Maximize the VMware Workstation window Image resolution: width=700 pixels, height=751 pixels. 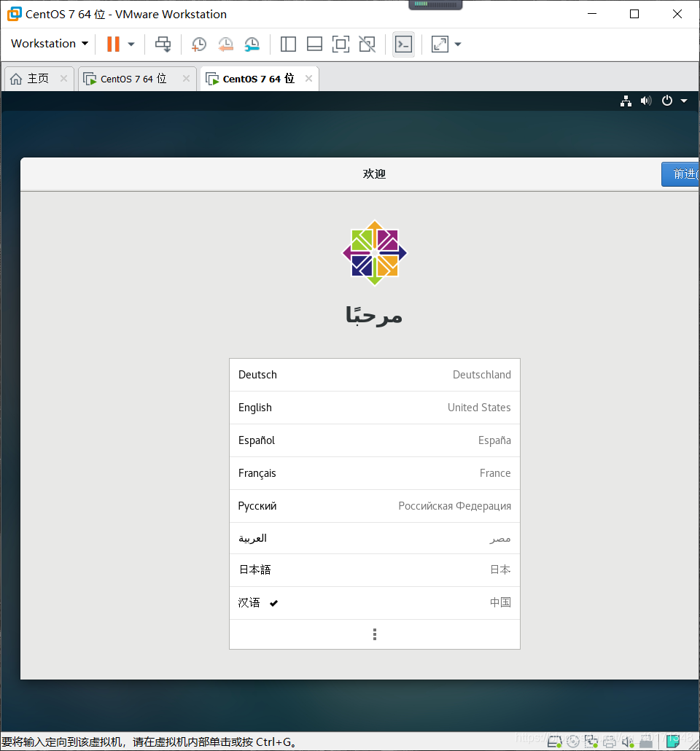pyautogui.click(x=634, y=14)
